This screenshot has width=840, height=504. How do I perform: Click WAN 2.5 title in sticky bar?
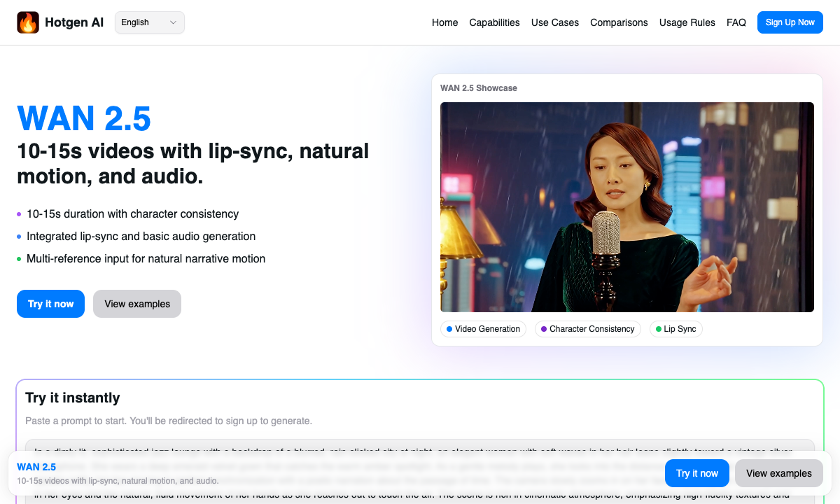coord(36,467)
